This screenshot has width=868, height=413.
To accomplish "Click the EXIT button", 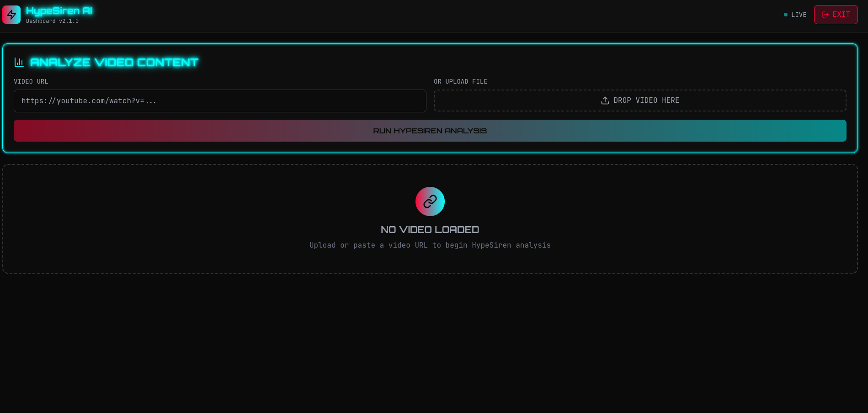I will 836,15.
